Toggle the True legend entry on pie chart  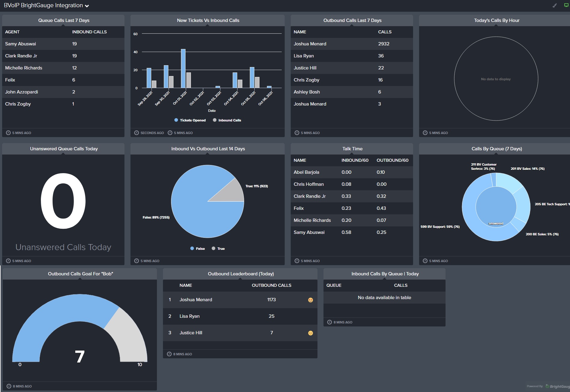[x=218, y=248]
